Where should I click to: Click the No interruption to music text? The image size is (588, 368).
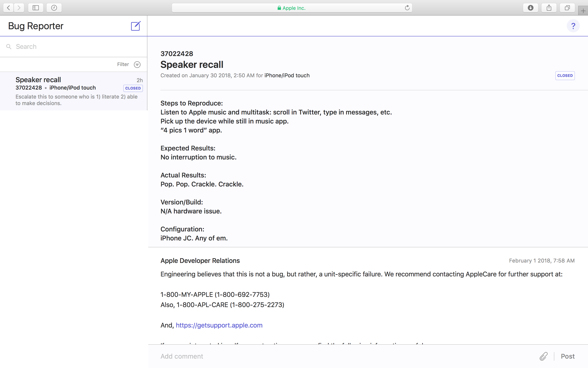pyautogui.click(x=198, y=157)
